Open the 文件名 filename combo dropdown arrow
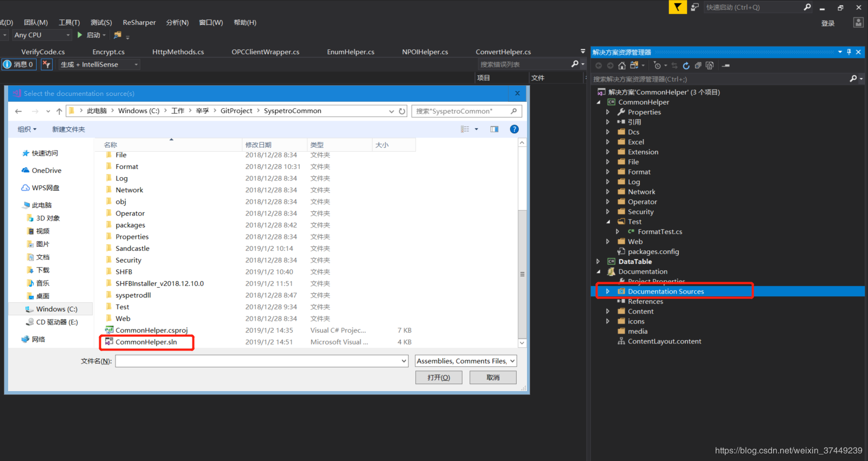The image size is (868, 461). [x=403, y=361]
